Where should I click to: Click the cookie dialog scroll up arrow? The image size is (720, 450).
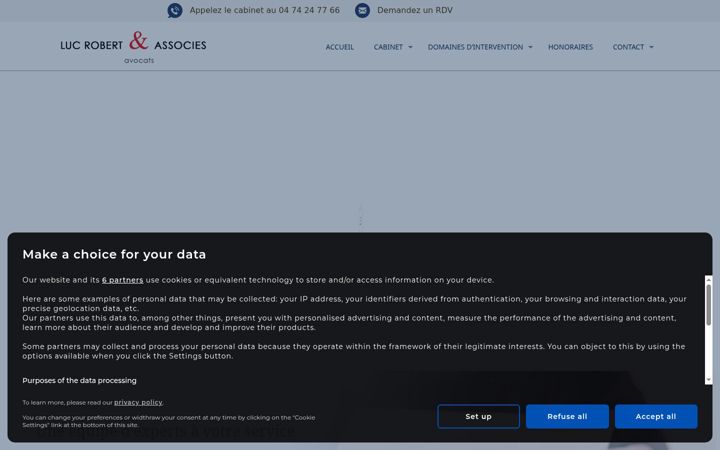tap(709, 279)
